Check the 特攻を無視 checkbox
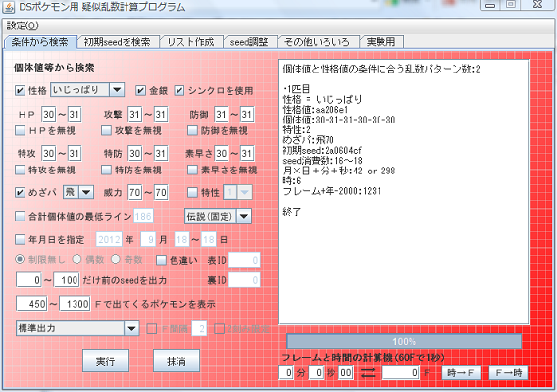 (20, 170)
